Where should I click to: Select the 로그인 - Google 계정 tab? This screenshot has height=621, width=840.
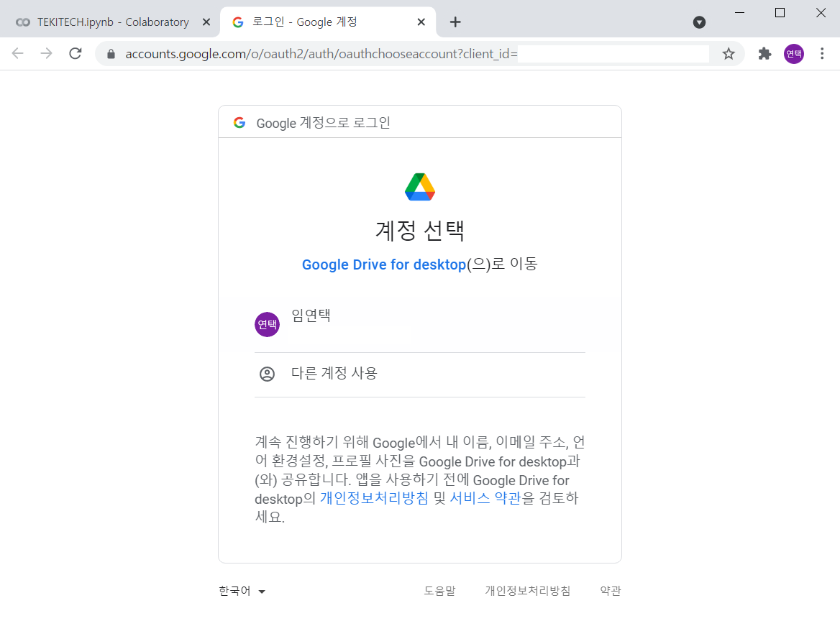pos(328,22)
